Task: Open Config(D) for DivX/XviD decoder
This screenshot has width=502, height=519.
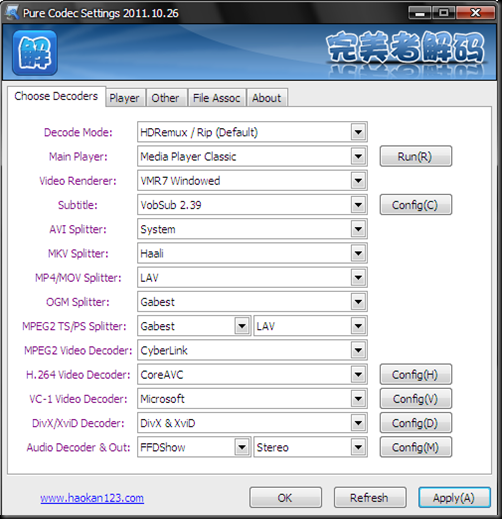Action: (x=416, y=423)
